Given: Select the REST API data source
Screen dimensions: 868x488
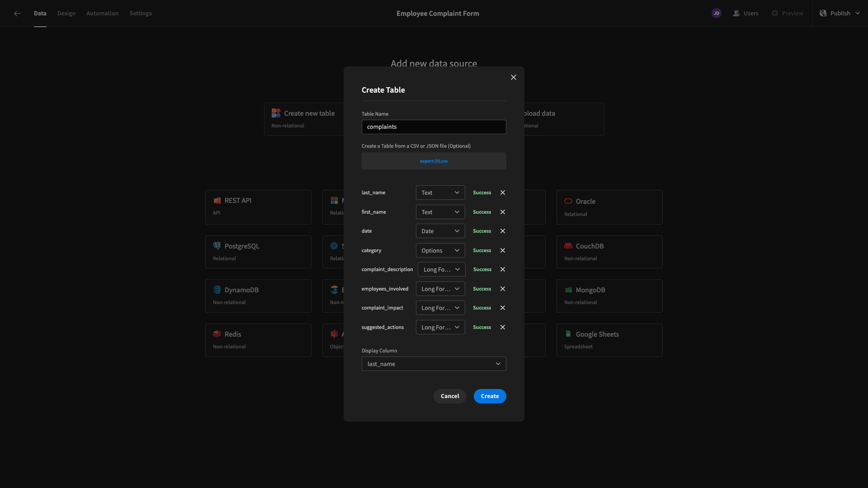Looking at the screenshot, I should tap(258, 207).
